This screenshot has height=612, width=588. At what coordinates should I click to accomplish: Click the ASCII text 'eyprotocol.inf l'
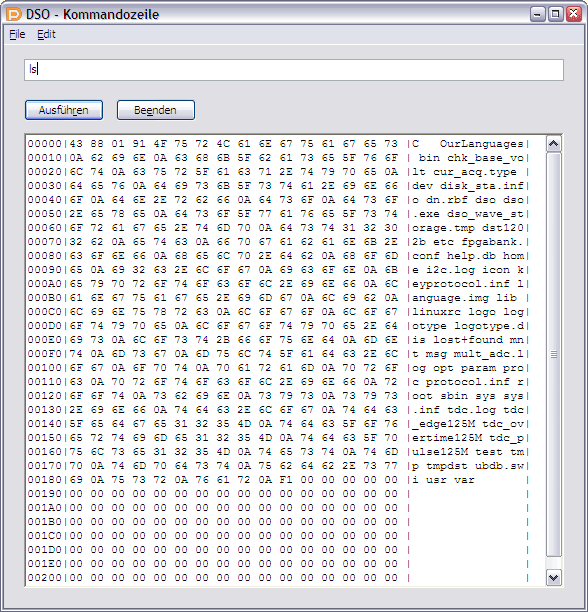[x=468, y=284]
